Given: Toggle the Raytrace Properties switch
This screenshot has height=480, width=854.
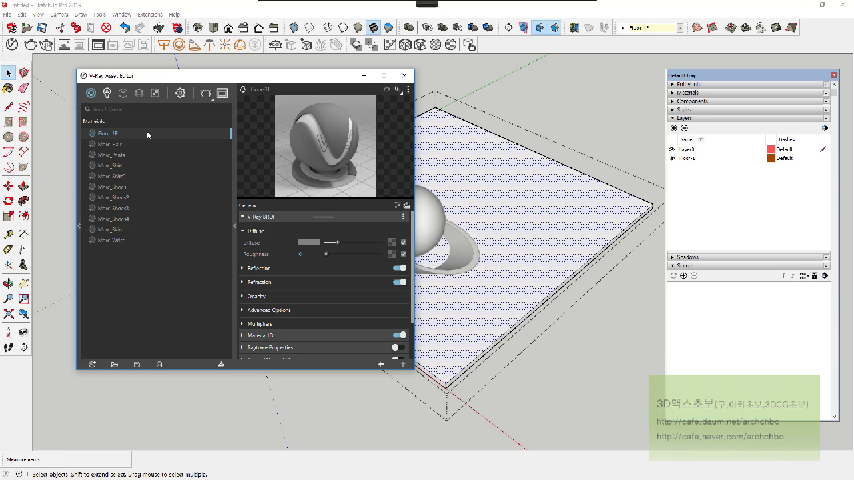Looking at the screenshot, I should pyautogui.click(x=398, y=347).
